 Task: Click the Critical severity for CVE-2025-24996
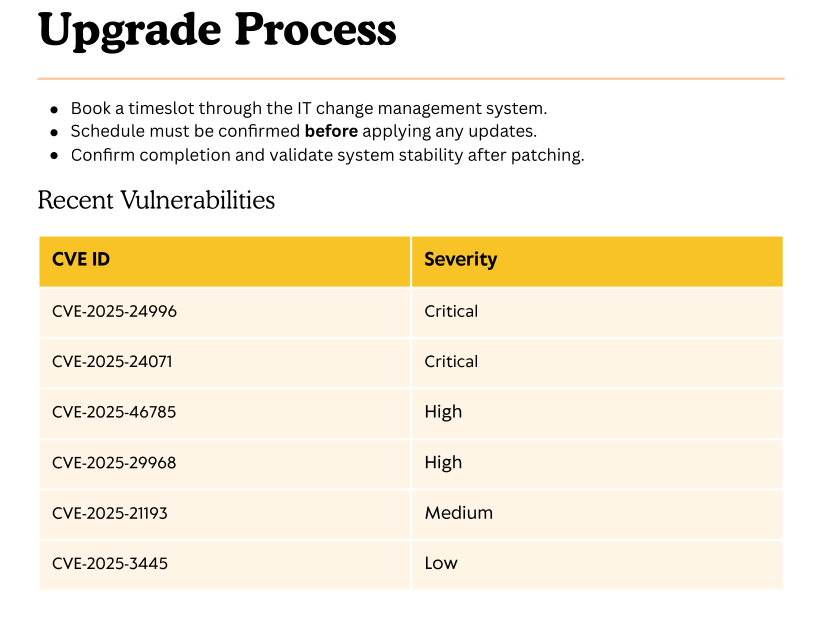pos(451,311)
